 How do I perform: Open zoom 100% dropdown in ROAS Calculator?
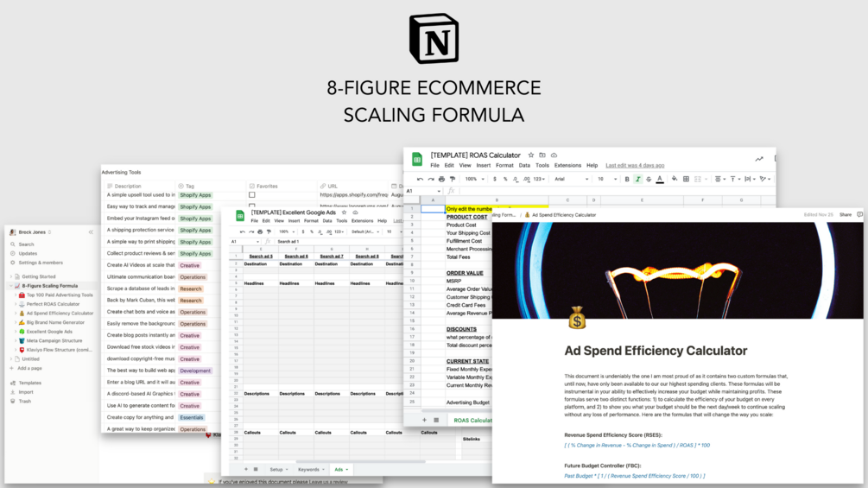click(x=474, y=180)
